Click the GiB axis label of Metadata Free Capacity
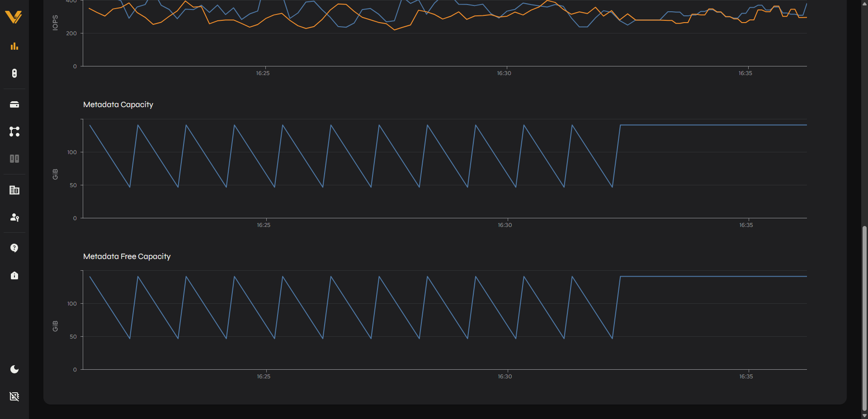The image size is (868, 419). coord(55,326)
